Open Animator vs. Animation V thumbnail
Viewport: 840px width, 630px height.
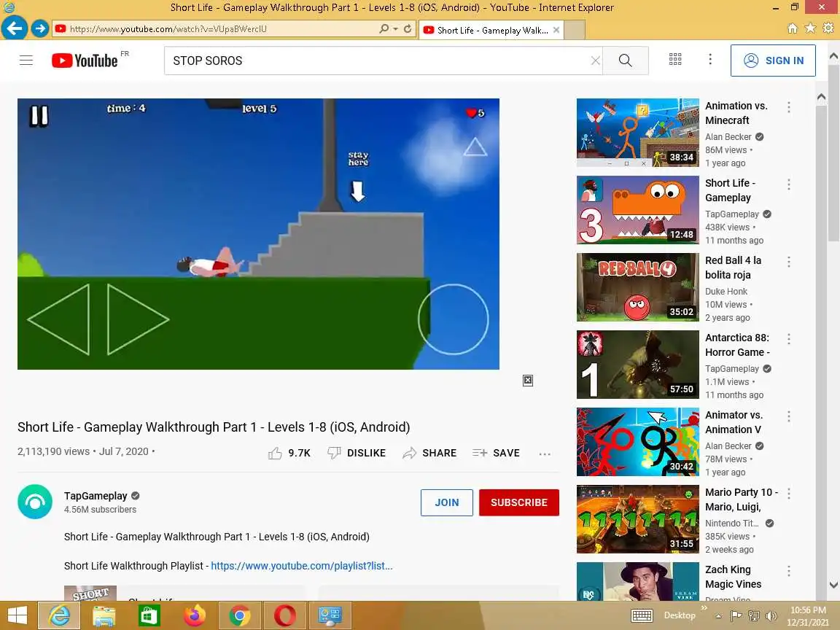coord(637,442)
